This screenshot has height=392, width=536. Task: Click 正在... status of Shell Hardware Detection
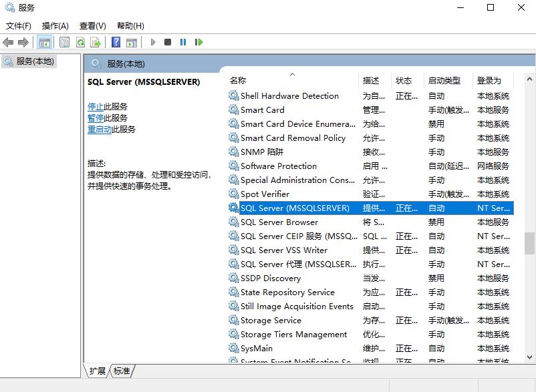[x=406, y=95]
